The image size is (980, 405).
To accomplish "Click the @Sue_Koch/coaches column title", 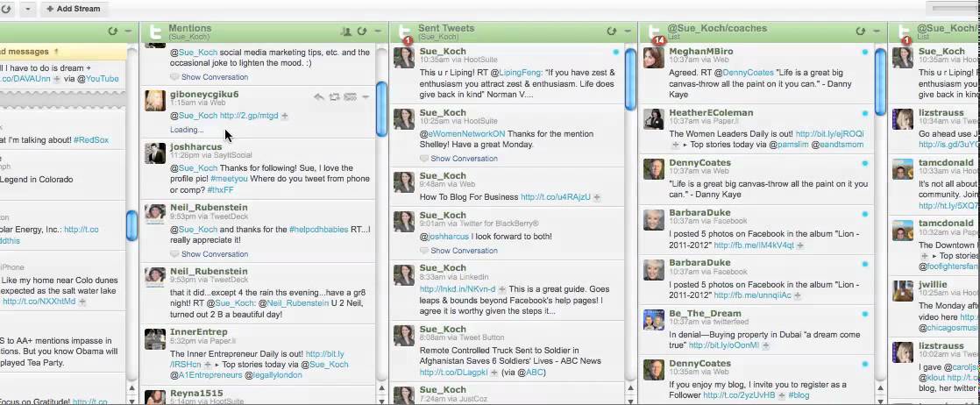I will (717, 28).
